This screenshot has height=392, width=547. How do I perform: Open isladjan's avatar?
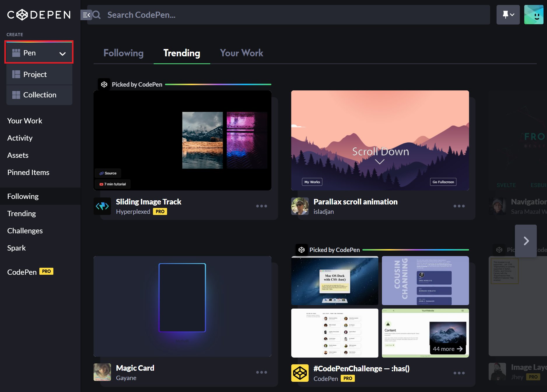coord(300,206)
